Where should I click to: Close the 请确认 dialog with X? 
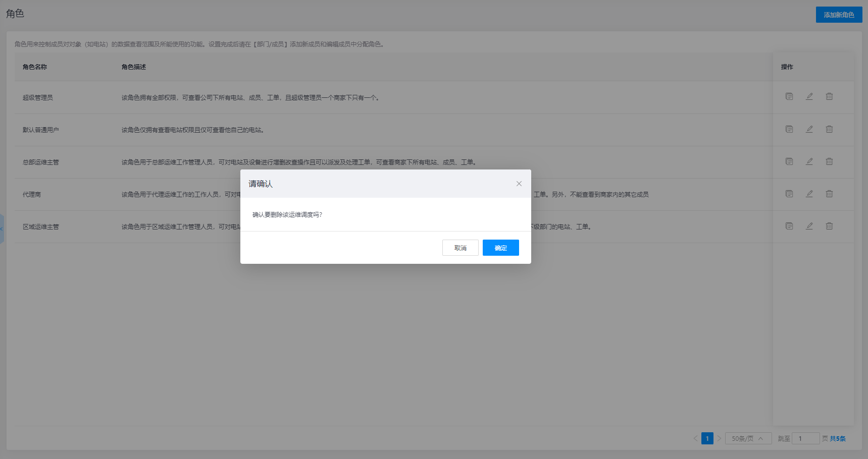(519, 184)
